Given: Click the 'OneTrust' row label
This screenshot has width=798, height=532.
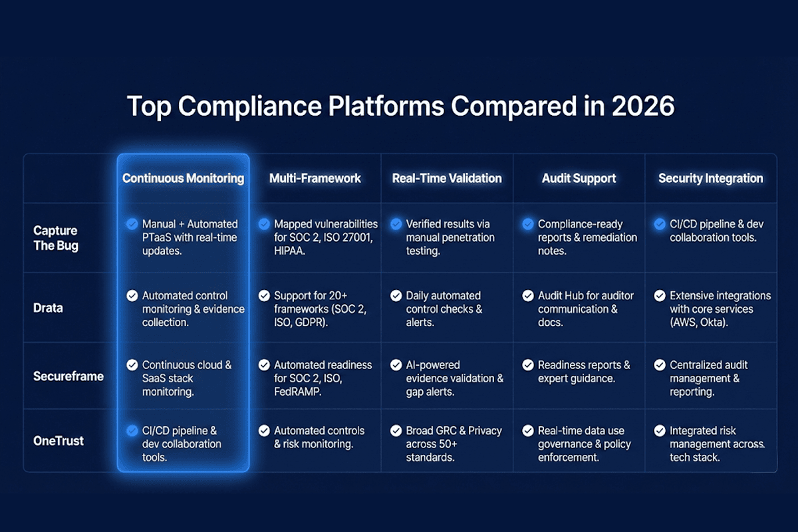Looking at the screenshot, I should pyautogui.click(x=57, y=440).
